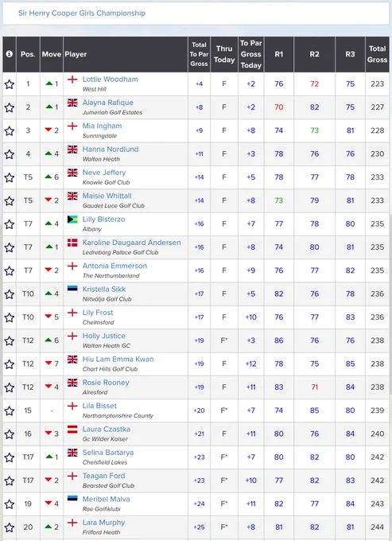Click the Austrian flag next to Laura Czastka

pos(72,429)
